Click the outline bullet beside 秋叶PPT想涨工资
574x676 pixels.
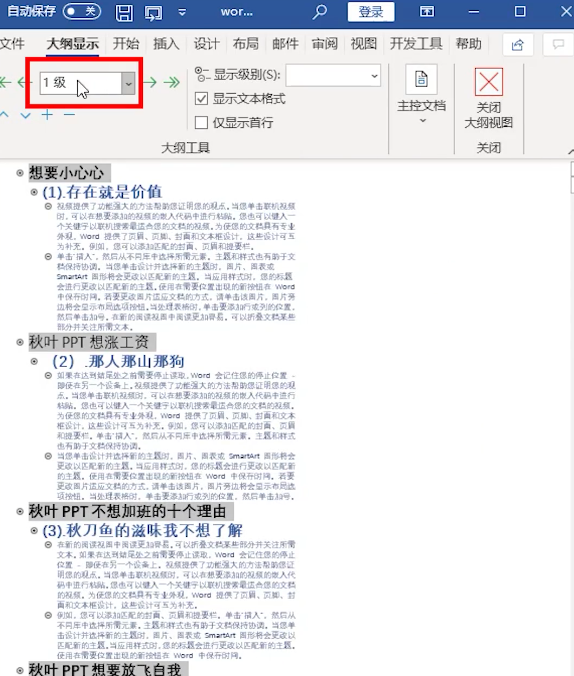coord(20,342)
